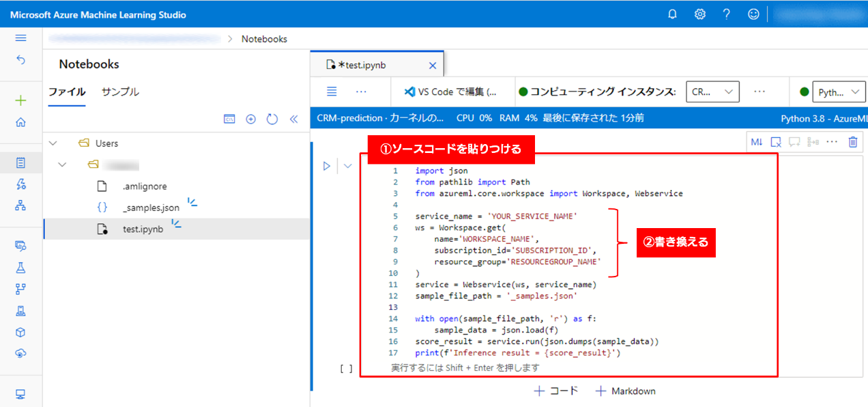Open Endpoints cube icon in sidebar
Viewport: 868px width, 407px height.
(20, 332)
